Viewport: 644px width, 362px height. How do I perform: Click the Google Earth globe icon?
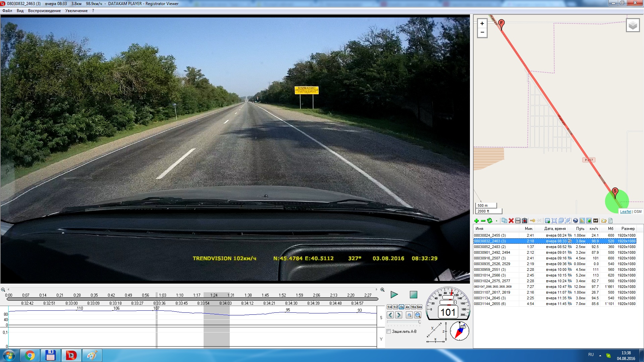(x=576, y=221)
